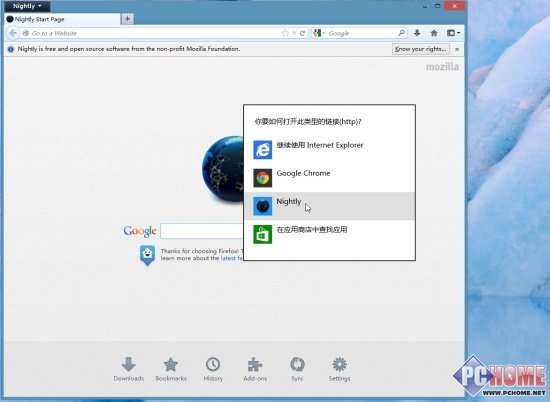
Task: Go to the Home page icon
Action: tap(434, 33)
